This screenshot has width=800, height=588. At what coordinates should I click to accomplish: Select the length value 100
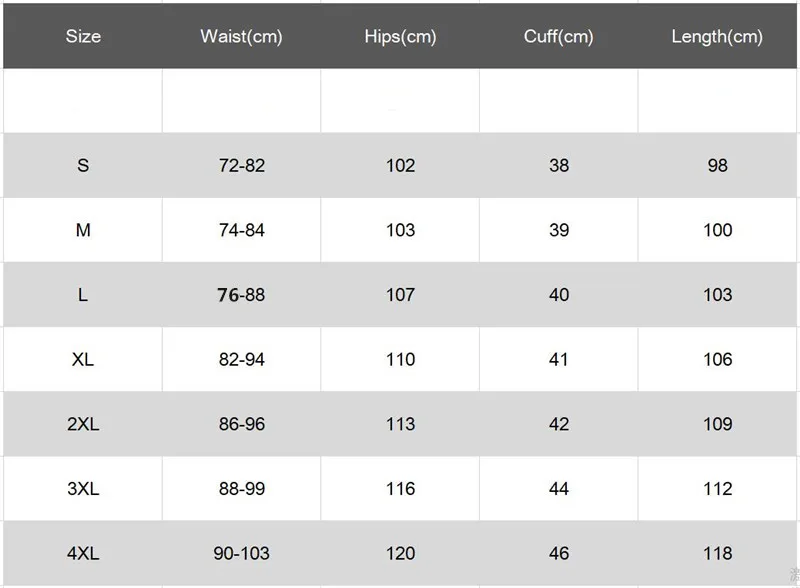[717, 230]
